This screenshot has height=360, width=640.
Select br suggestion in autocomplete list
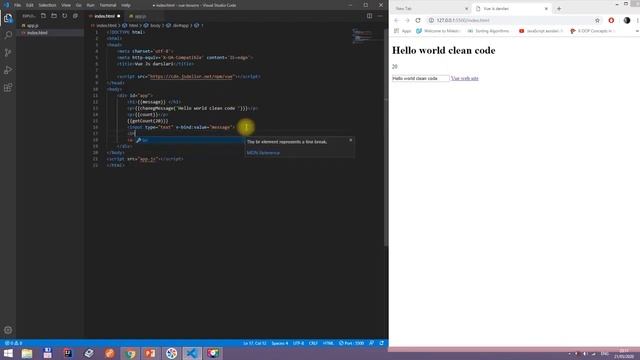190,140
